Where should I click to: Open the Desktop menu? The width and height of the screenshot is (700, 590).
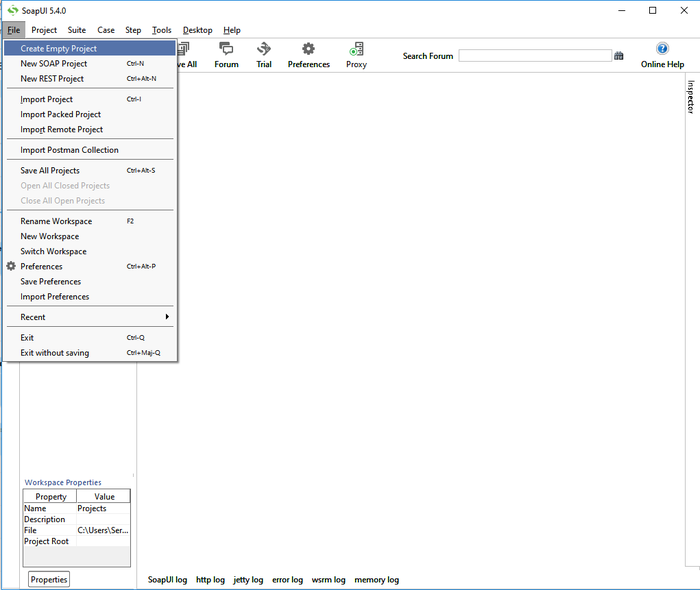(197, 30)
